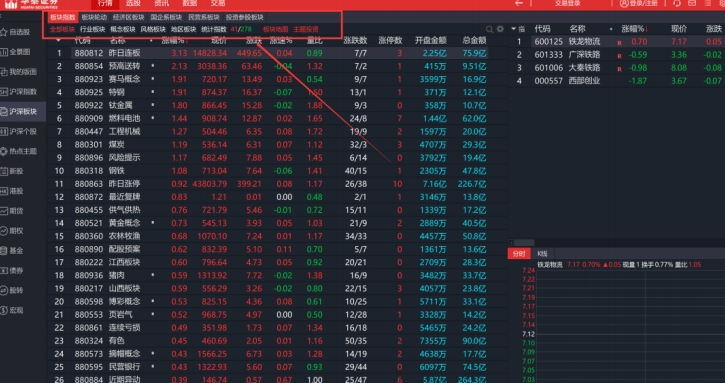Open the 主题投资 link
This screenshot has height=383, width=725.
click(306, 29)
